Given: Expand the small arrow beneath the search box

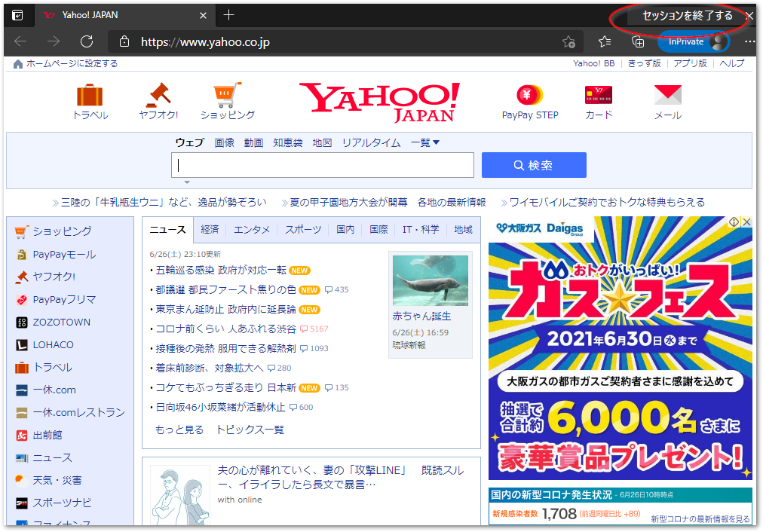Looking at the screenshot, I should pyautogui.click(x=187, y=182).
